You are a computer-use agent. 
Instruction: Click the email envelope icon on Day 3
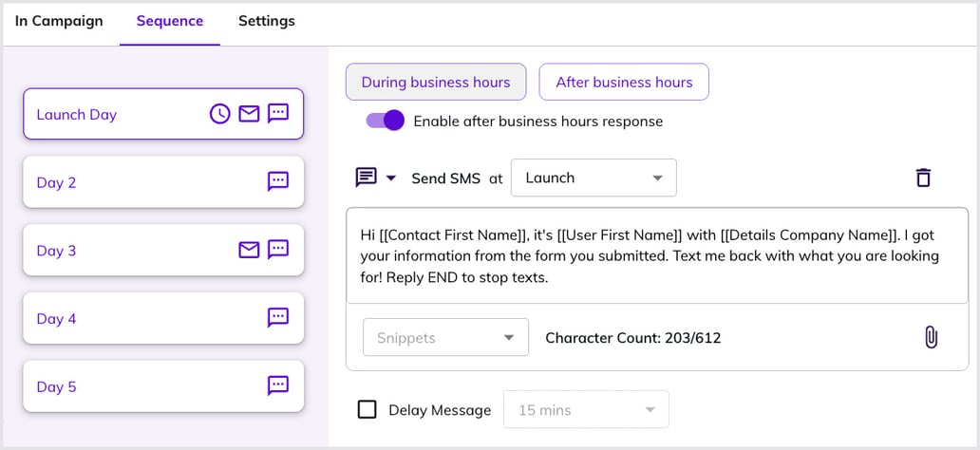point(249,251)
